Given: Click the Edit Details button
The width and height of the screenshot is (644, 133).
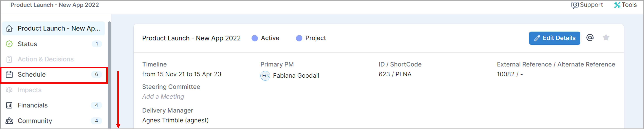Looking at the screenshot, I should tap(554, 38).
